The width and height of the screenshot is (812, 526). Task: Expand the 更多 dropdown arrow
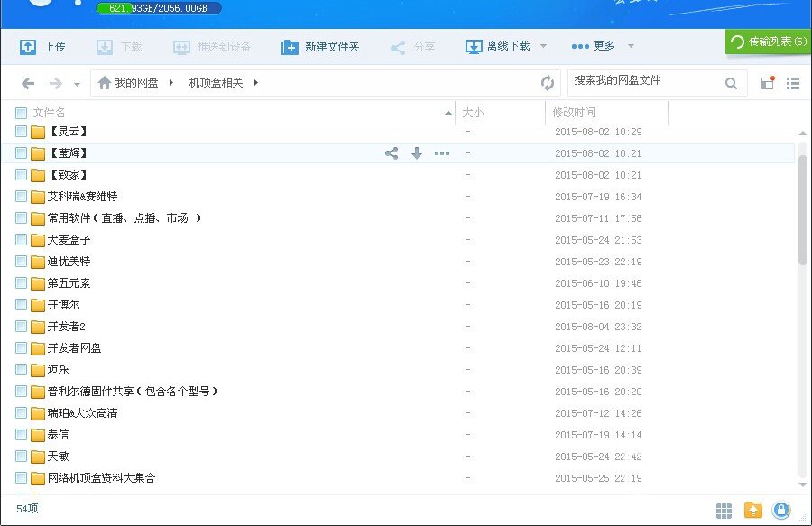coord(631,46)
